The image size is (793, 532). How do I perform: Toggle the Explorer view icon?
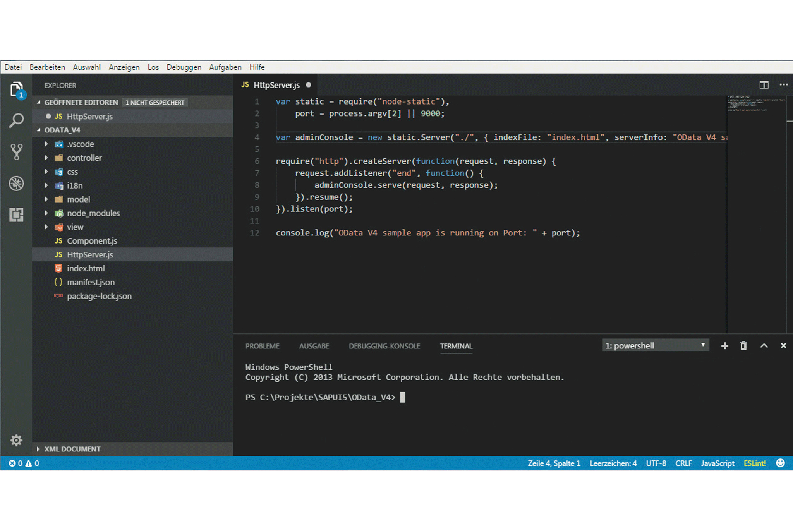pyautogui.click(x=16, y=89)
